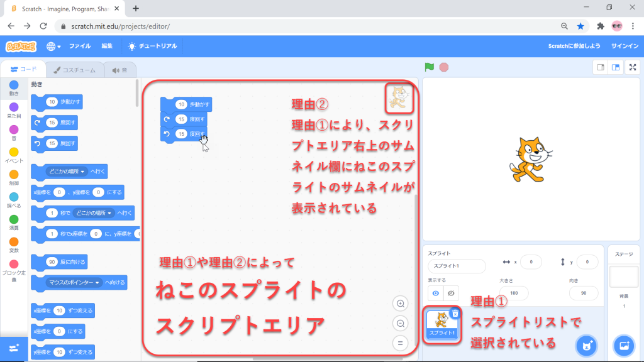Click Scratchに参加しよう link
This screenshot has width=644, height=362.
pyautogui.click(x=574, y=46)
